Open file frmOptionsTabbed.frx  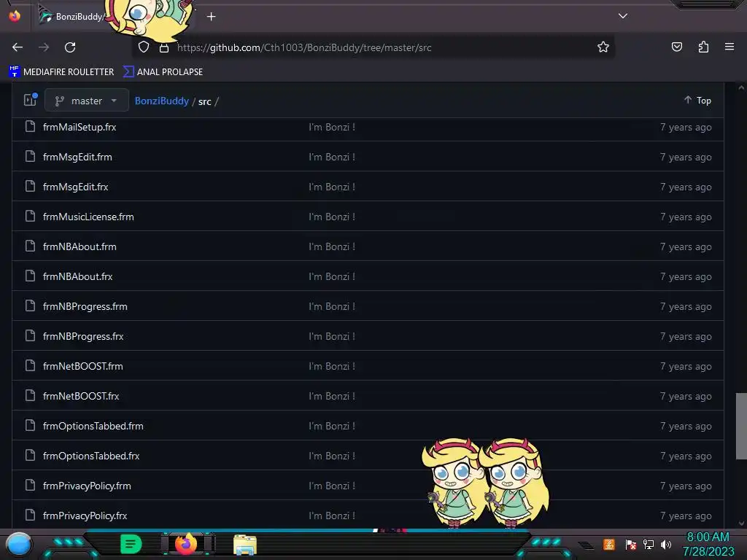[x=91, y=456]
